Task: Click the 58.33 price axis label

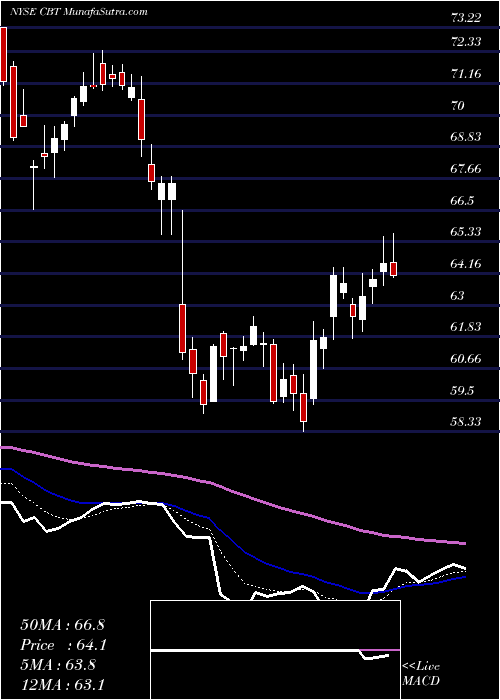Action: [x=466, y=422]
